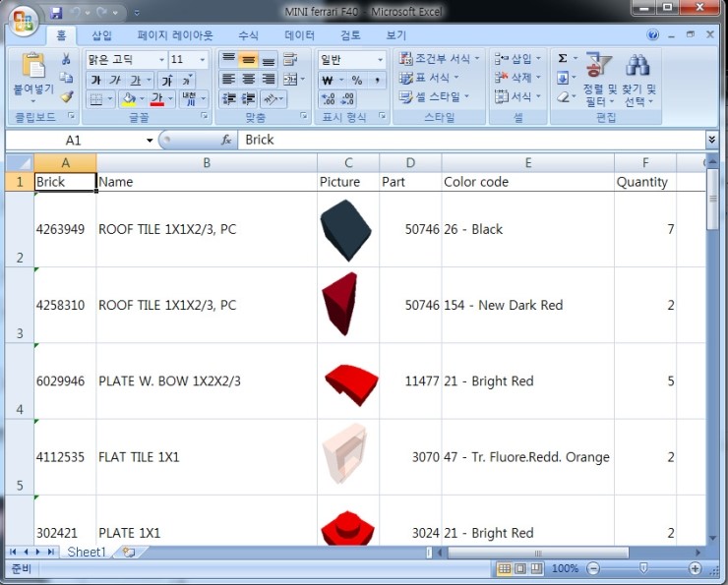Image resolution: width=728 pixels, height=585 pixels.
Task: Toggle middle vertical alignment
Action: (248, 59)
